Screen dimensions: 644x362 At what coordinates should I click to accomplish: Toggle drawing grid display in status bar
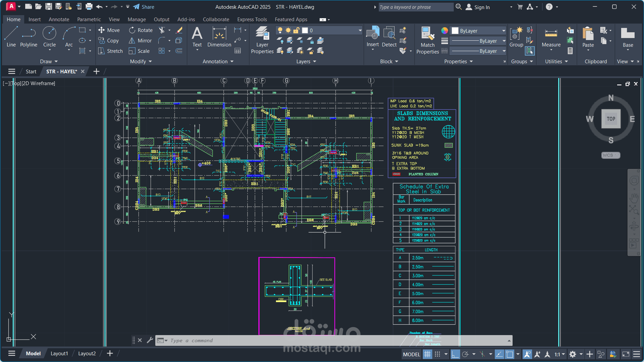coord(427,354)
